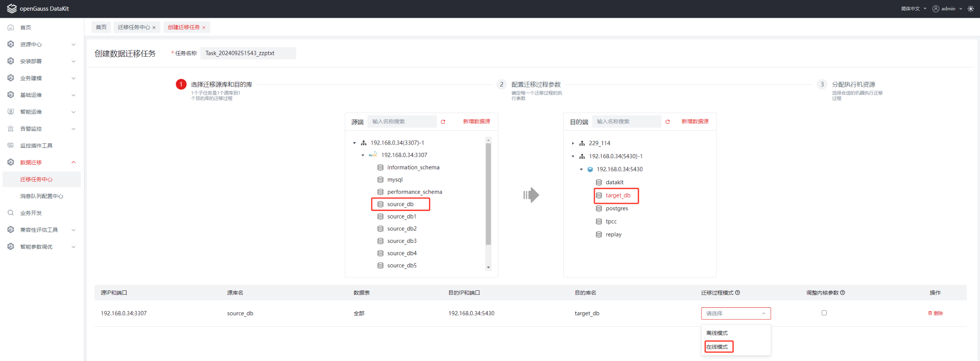The image size is (980, 361).
Task: Click the admin user avatar icon
Action: point(936,9)
